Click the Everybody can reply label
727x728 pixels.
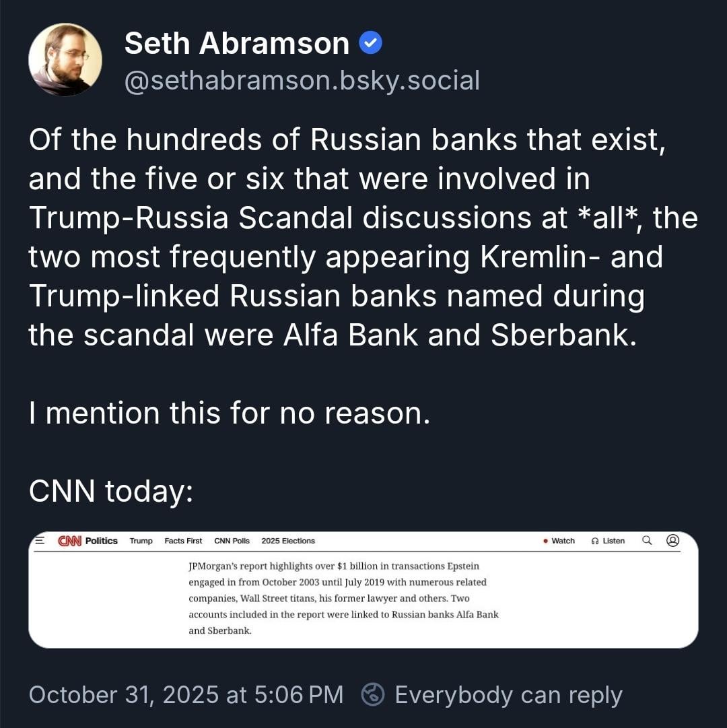(x=508, y=694)
